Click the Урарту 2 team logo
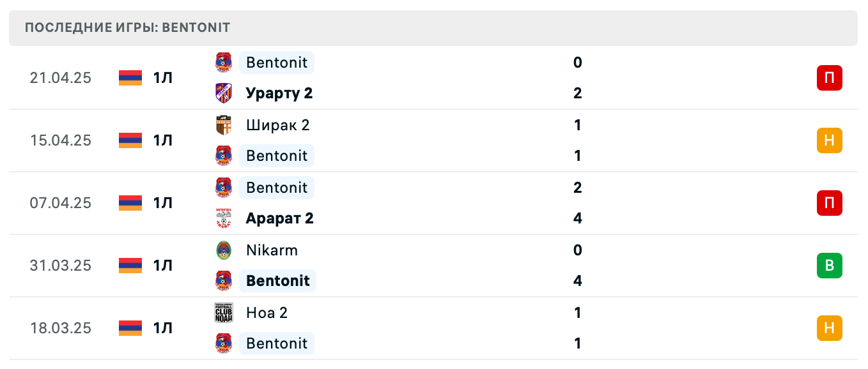The image size is (868, 369). point(224,93)
